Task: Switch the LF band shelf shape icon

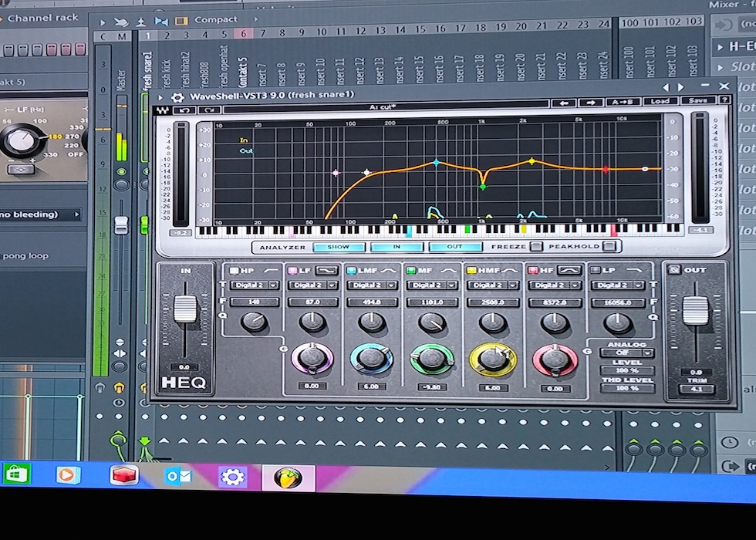Action: click(326, 271)
